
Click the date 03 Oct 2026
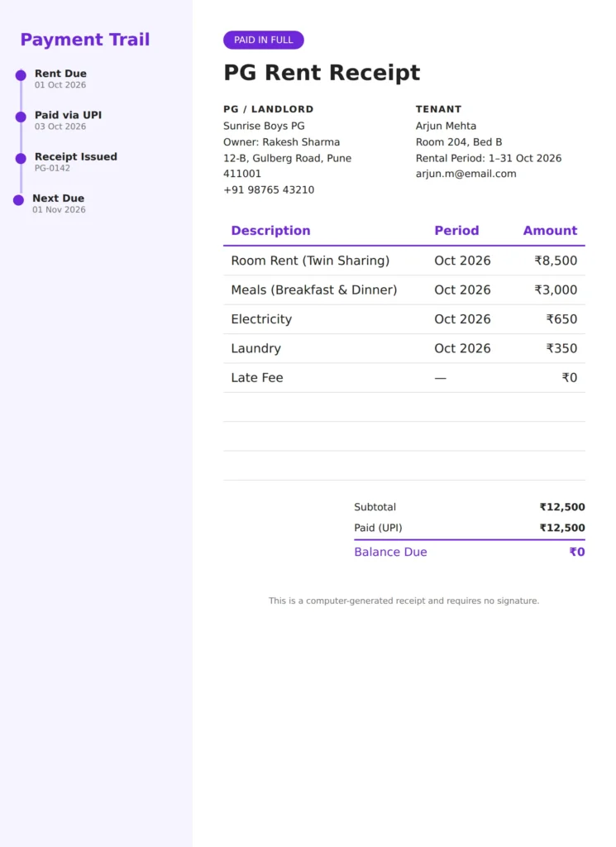coord(60,127)
